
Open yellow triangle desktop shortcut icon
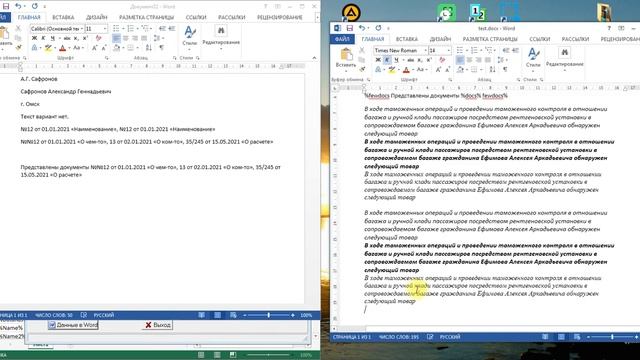351,13
